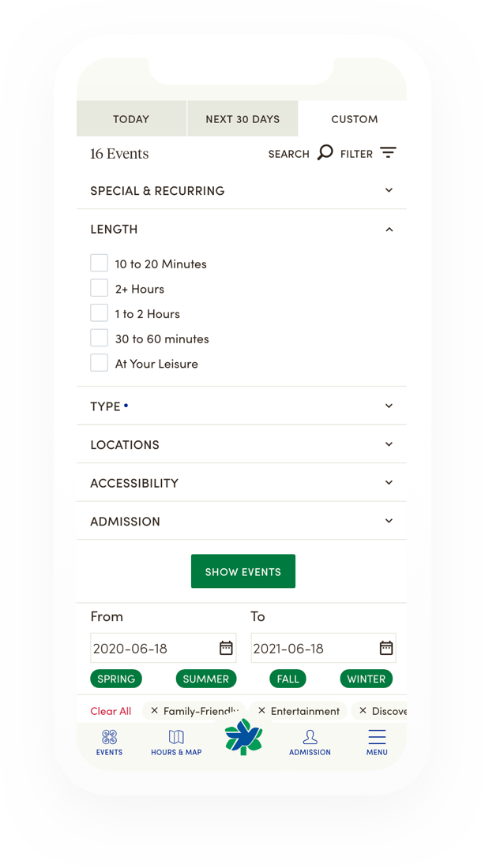Switch to the Today tab
This screenshot has width=485, height=868.
click(x=131, y=118)
